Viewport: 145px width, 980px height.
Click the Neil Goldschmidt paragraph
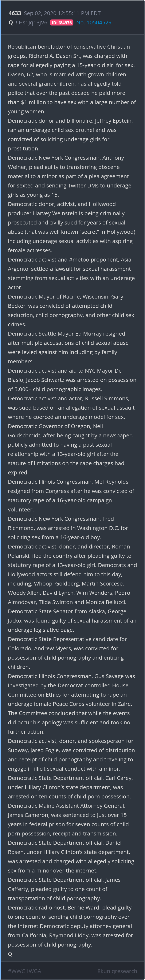[72, 449]
